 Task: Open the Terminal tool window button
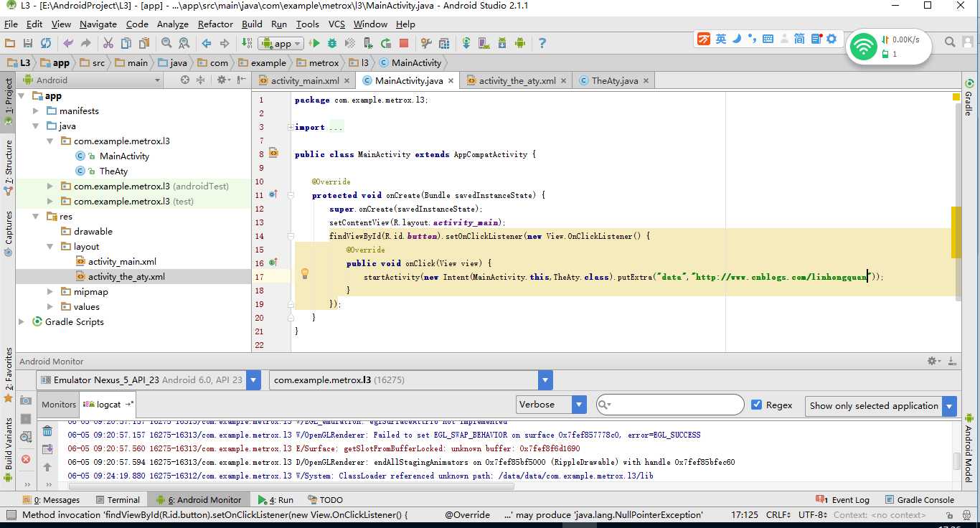(x=117, y=500)
